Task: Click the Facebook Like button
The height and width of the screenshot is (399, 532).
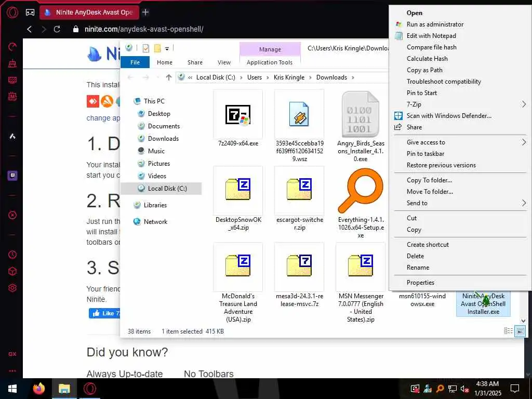Action: [104, 313]
